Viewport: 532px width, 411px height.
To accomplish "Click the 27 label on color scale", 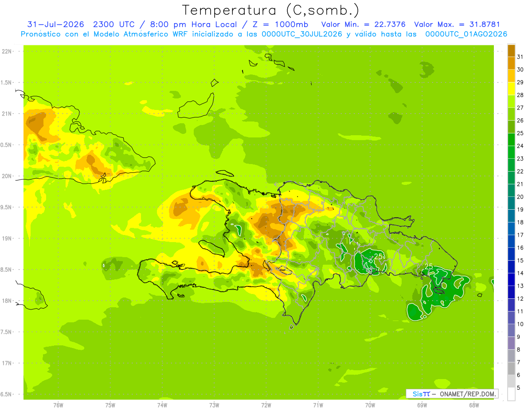I will [520, 108].
